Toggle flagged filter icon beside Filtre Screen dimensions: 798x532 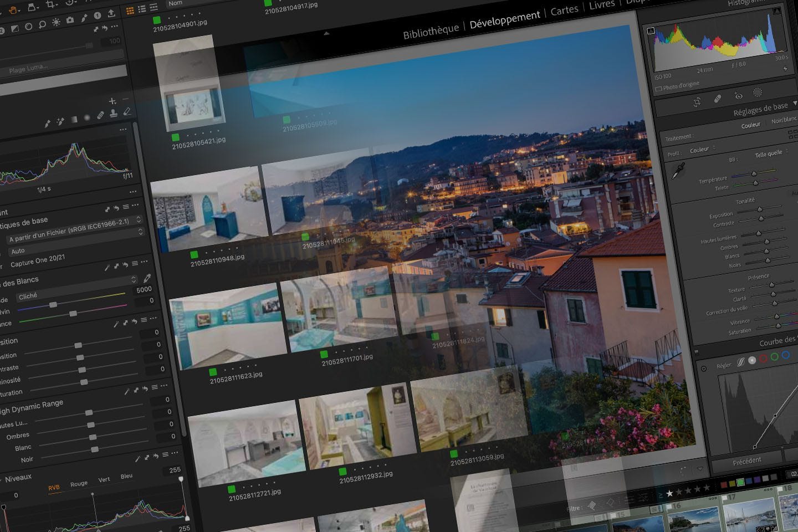591,505
